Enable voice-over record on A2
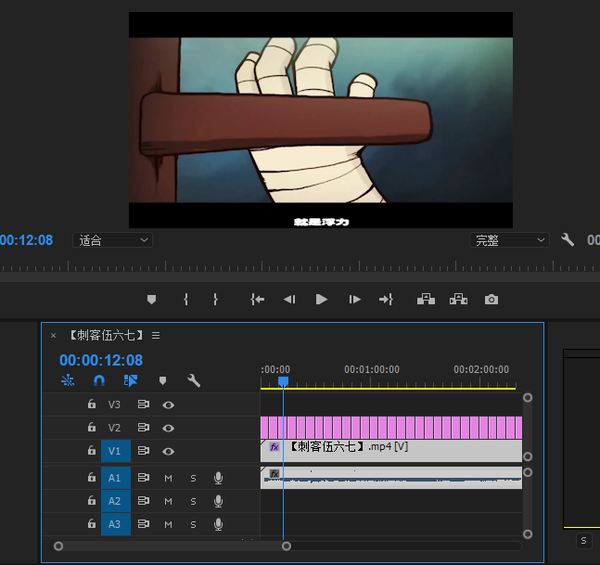 [x=218, y=501]
